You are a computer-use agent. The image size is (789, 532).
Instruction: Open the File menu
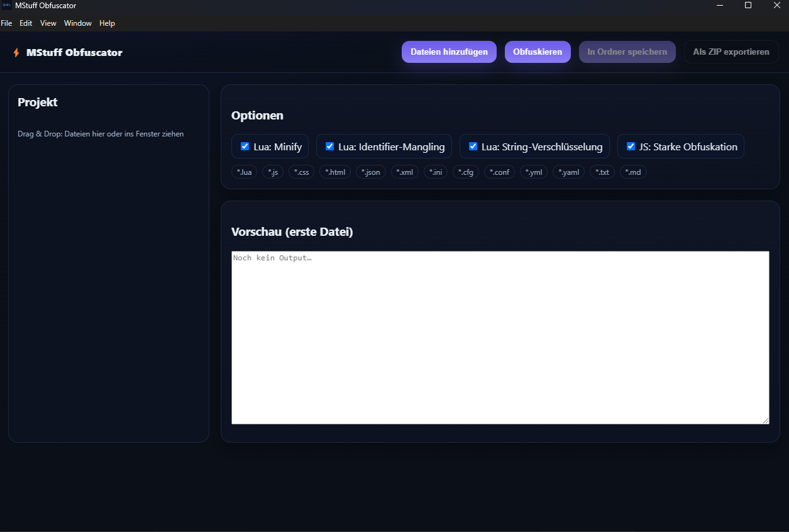coord(6,23)
